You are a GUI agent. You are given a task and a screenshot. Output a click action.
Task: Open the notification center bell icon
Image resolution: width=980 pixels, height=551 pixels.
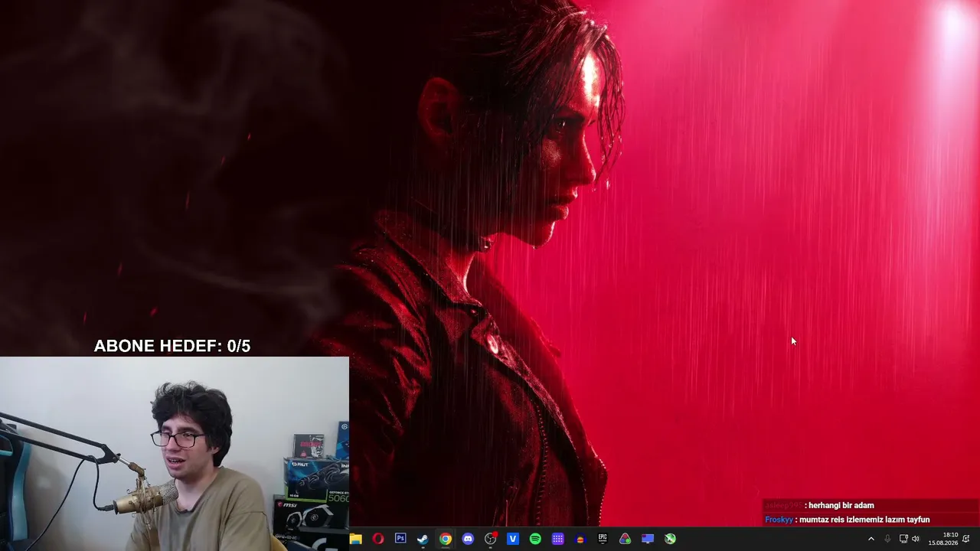[x=967, y=539]
